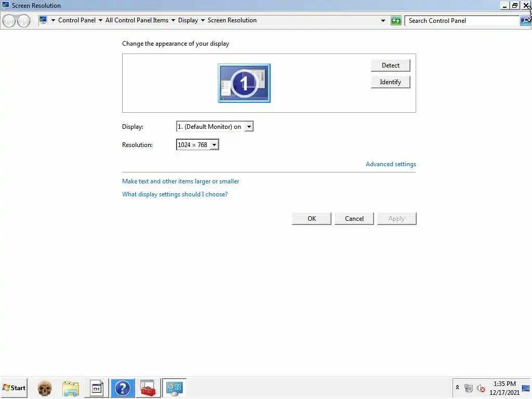Click the Detect button

pos(390,65)
